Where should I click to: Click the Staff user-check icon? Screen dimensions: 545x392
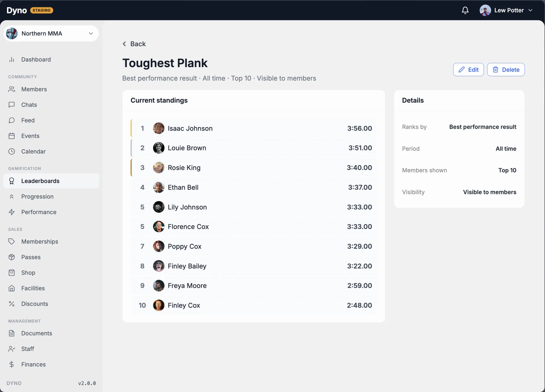[x=12, y=349]
